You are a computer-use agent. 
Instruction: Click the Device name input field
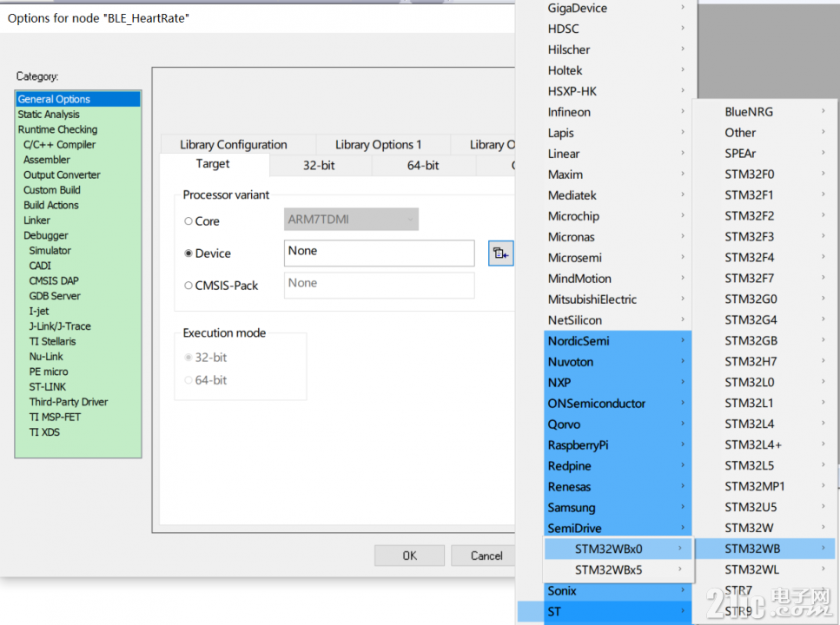[x=380, y=253]
